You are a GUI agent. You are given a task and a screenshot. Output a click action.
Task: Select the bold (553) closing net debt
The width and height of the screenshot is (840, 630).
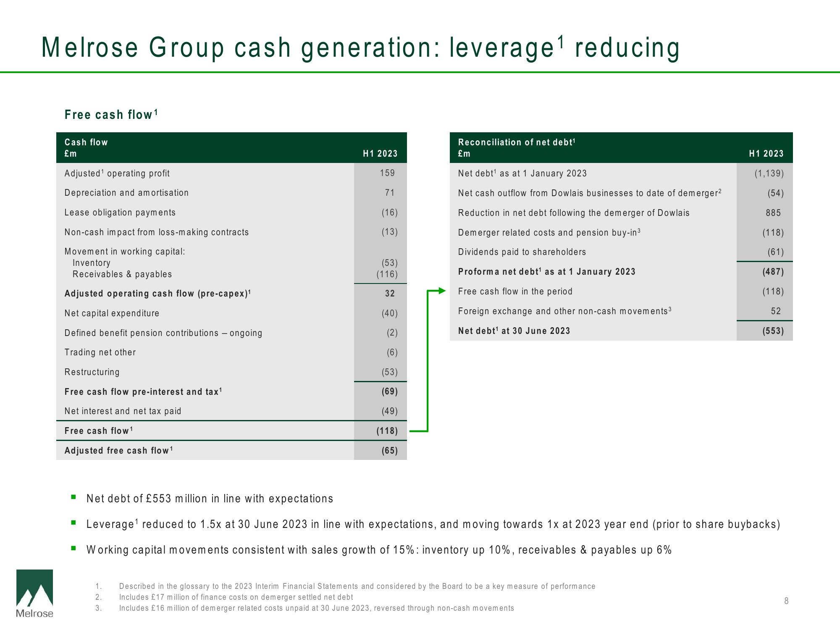click(x=773, y=331)
